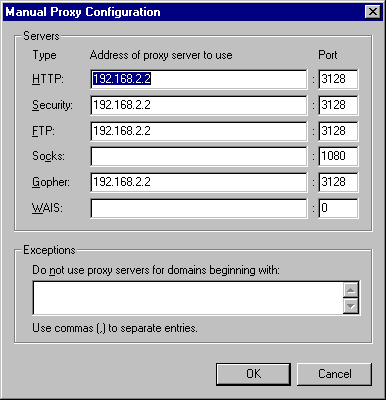Click the HTTP: label
The height and width of the screenshot is (400, 386).
(48, 79)
